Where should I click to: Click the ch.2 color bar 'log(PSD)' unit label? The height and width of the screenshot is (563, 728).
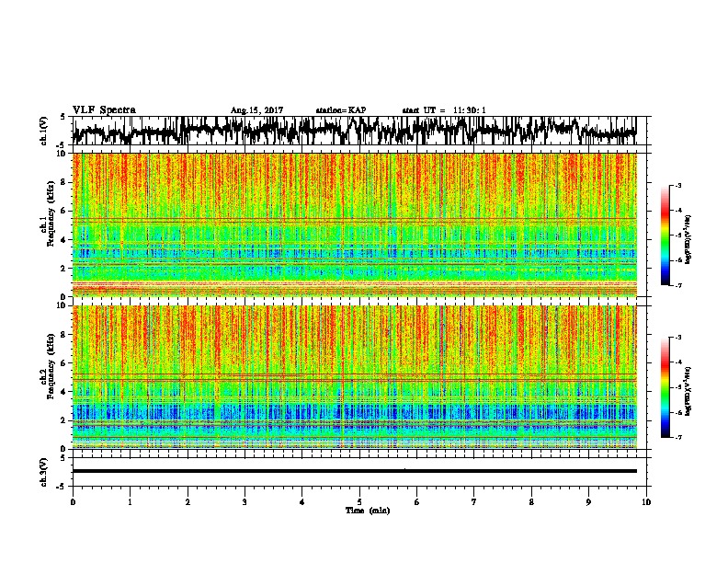pos(688,391)
